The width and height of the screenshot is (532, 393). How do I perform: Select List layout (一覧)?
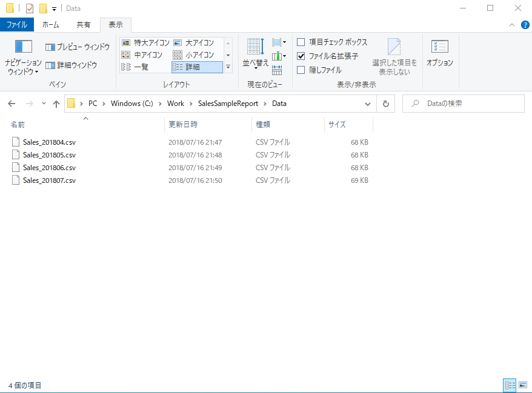(135, 67)
